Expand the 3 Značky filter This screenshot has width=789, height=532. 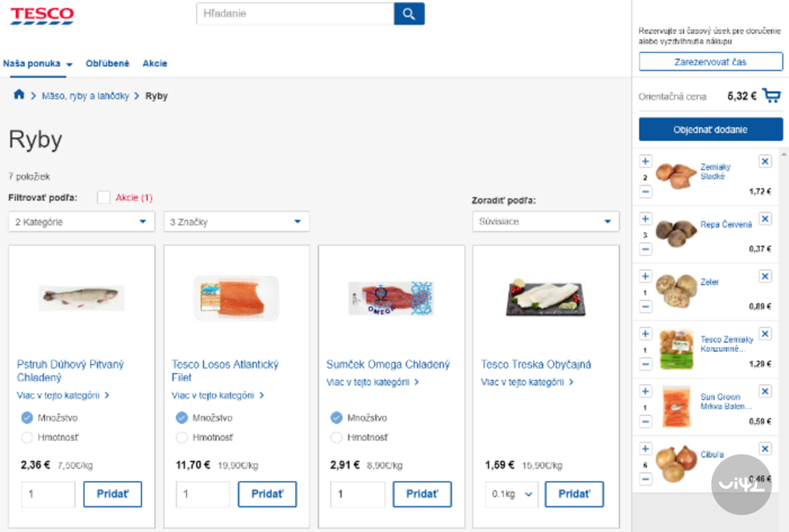pyautogui.click(x=236, y=221)
